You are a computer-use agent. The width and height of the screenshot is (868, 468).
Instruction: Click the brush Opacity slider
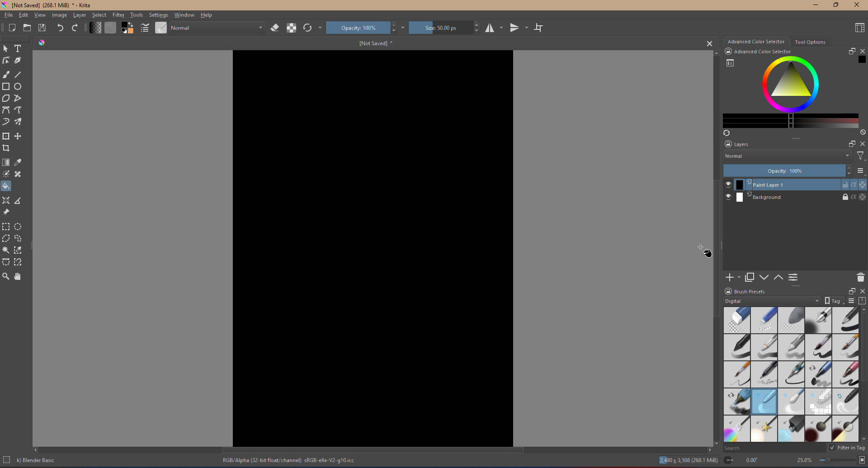tap(358, 28)
